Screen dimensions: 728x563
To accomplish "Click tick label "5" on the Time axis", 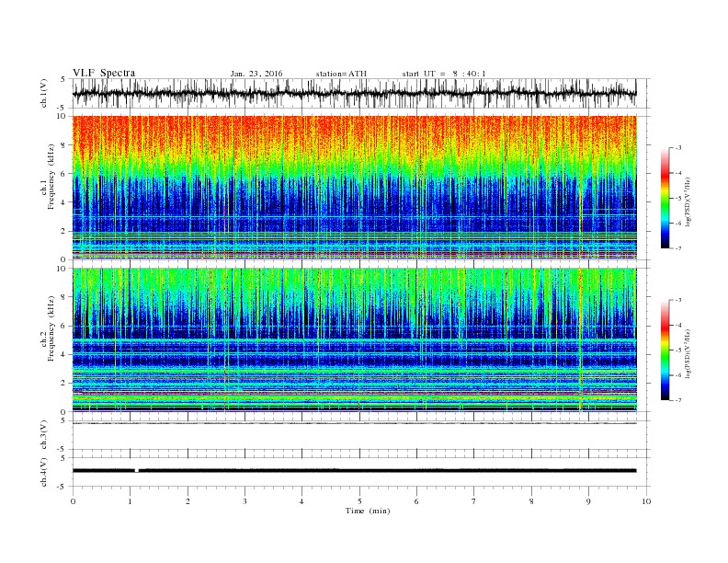I will coord(359,501).
